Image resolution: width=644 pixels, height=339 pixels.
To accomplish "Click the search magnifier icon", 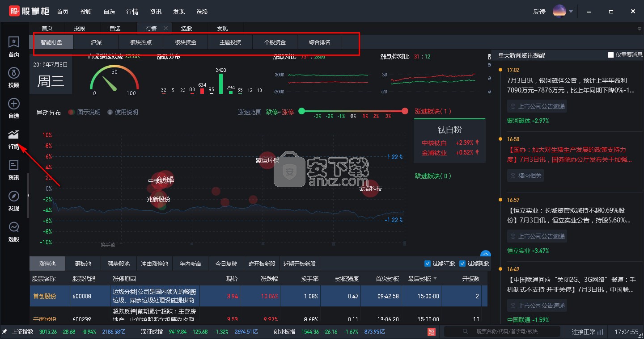I will pos(466,332).
